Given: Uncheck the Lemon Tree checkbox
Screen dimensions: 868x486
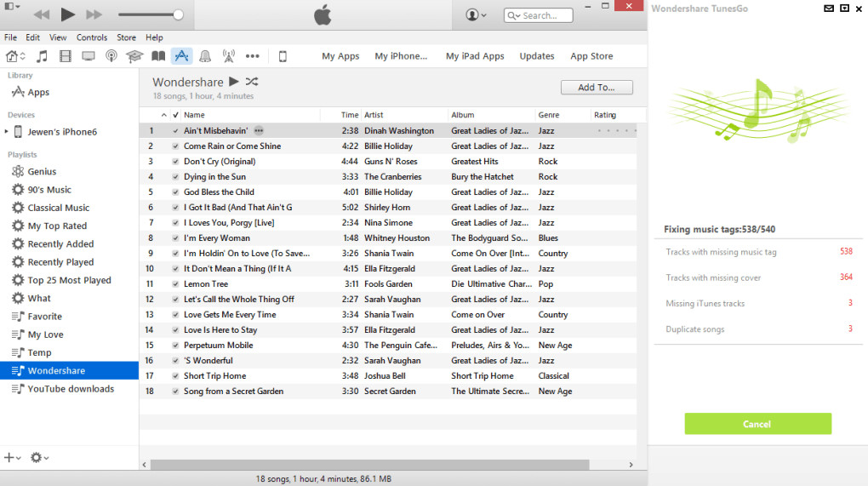Looking at the screenshot, I should click(x=175, y=284).
